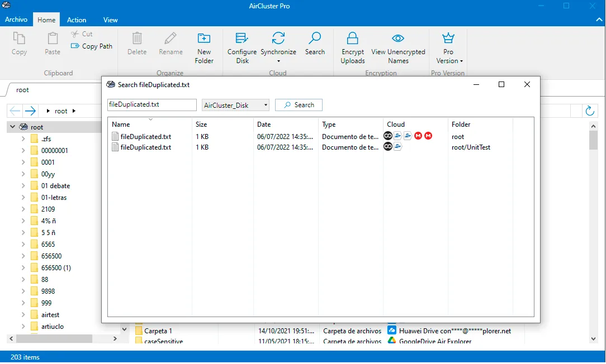Image resolution: width=606 pixels, height=364 pixels.
Task: Switch to the View ribbon tab
Action: click(110, 20)
